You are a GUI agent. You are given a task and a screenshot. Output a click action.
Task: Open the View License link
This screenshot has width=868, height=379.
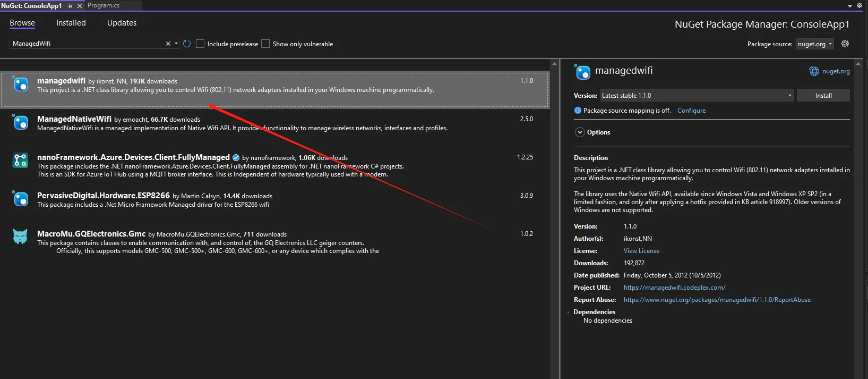pyautogui.click(x=641, y=251)
